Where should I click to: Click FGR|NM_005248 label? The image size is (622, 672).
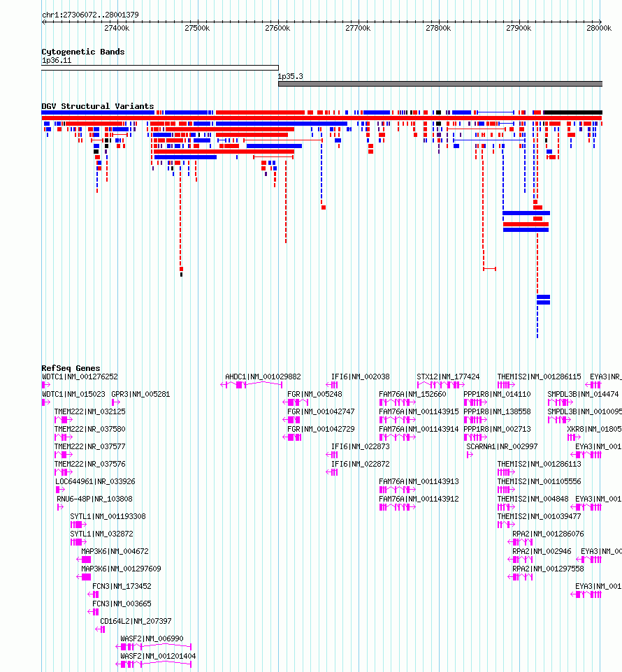[314, 394]
